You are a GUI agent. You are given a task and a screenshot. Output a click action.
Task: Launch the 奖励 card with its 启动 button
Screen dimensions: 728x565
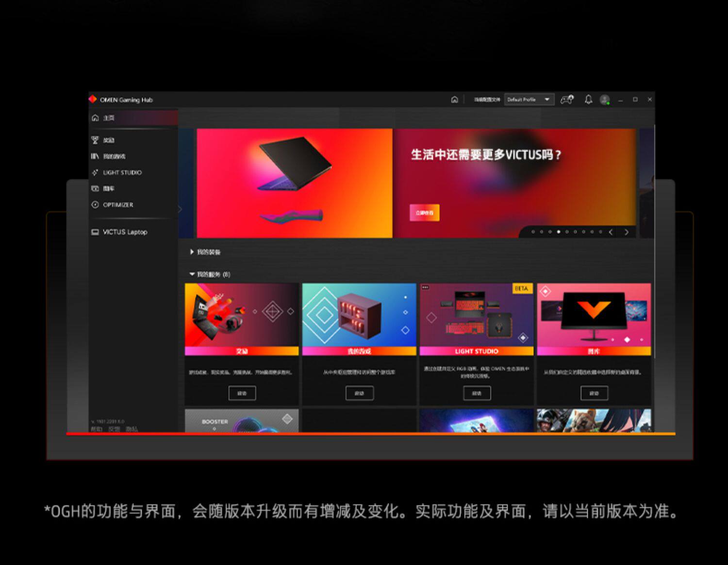[x=242, y=393]
